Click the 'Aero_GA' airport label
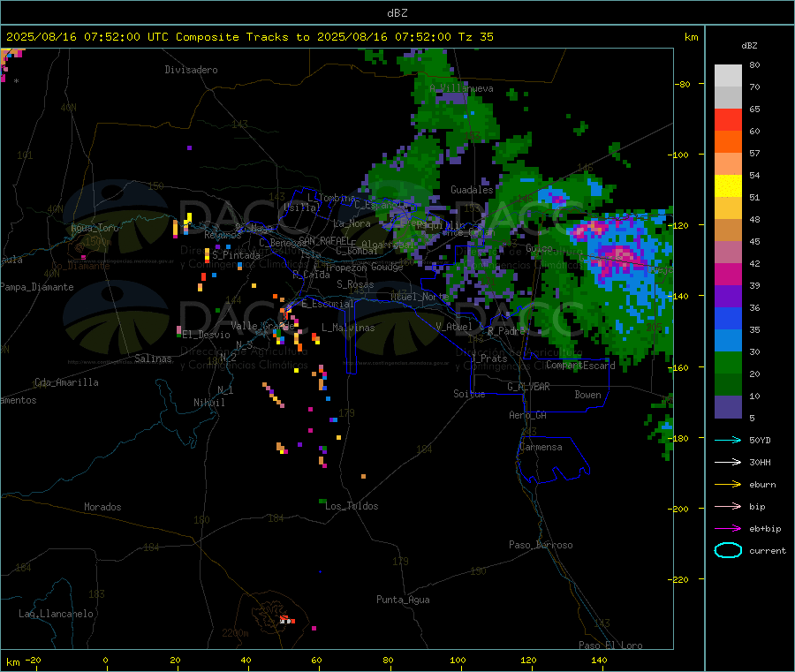The height and width of the screenshot is (672, 795). (x=528, y=415)
